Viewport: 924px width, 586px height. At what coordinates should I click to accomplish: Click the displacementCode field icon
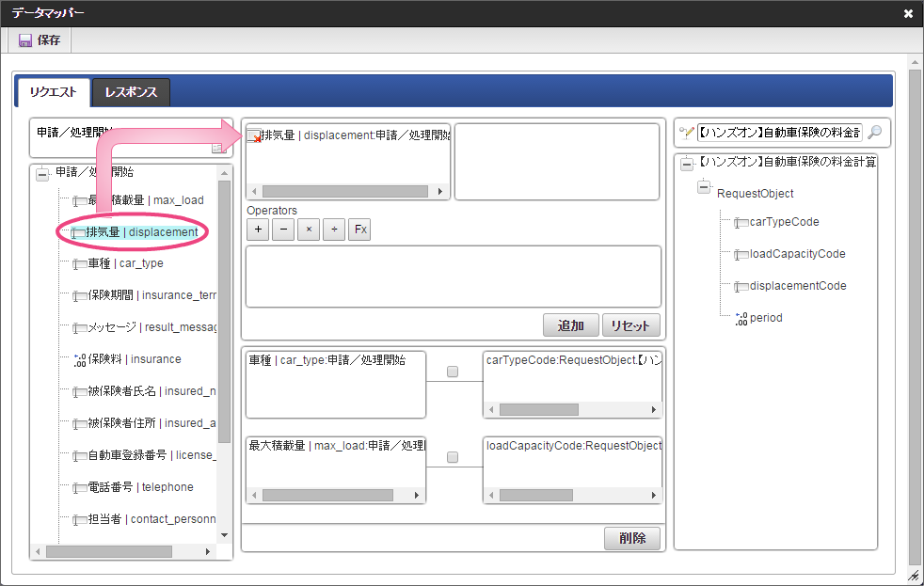click(x=741, y=287)
